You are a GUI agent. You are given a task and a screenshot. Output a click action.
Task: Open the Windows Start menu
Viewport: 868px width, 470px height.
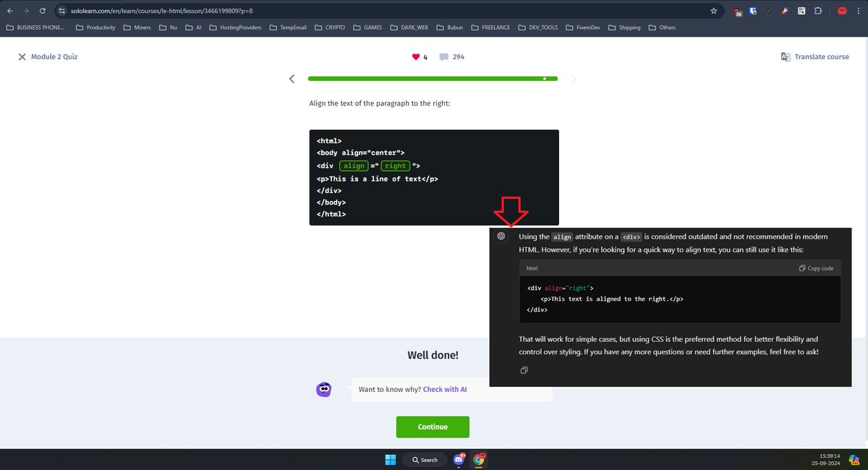[391, 460]
